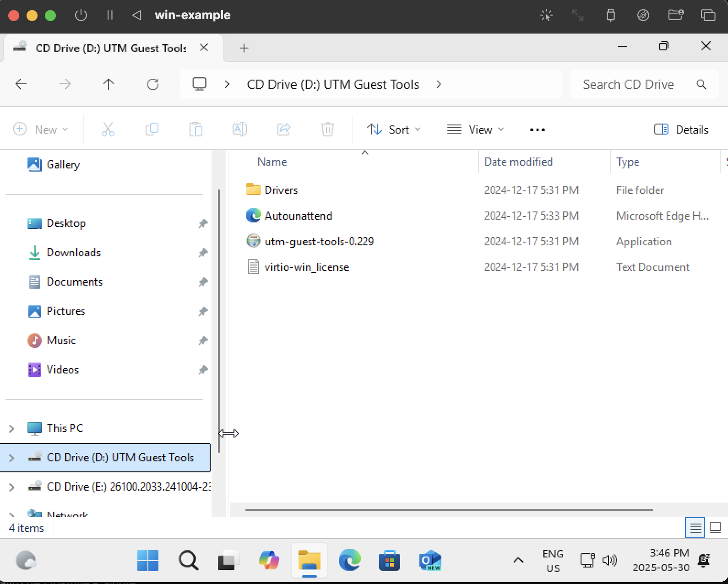Image resolution: width=728 pixels, height=584 pixels.
Task: Open the Pictures quick access folder
Action: click(x=66, y=311)
